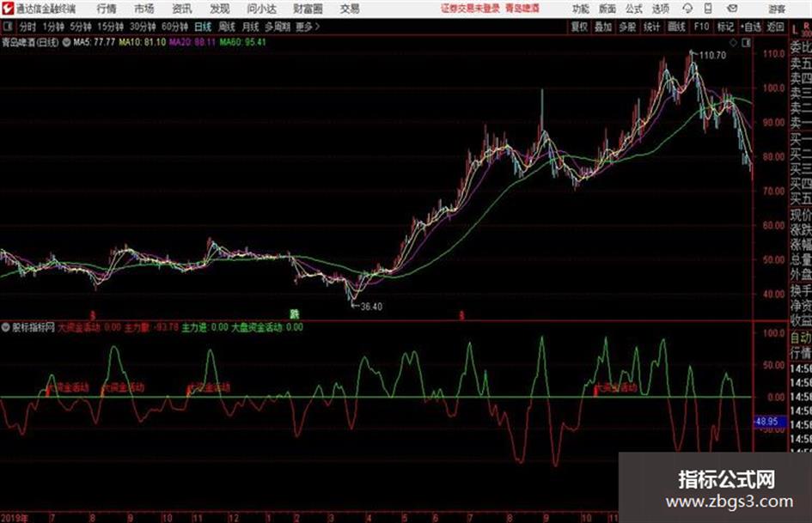
Task: Click the 自动 label in the right panel
Action: [x=801, y=338]
